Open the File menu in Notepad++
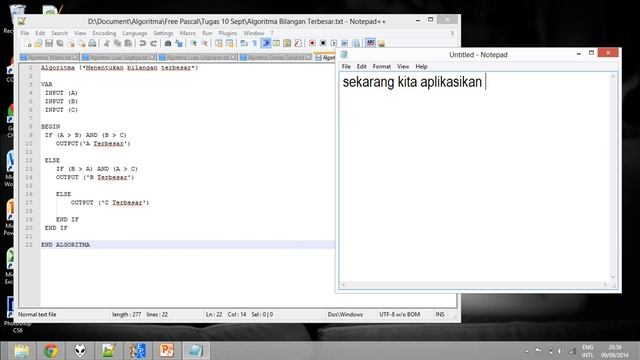The image size is (640, 360). pyautogui.click(x=25, y=33)
